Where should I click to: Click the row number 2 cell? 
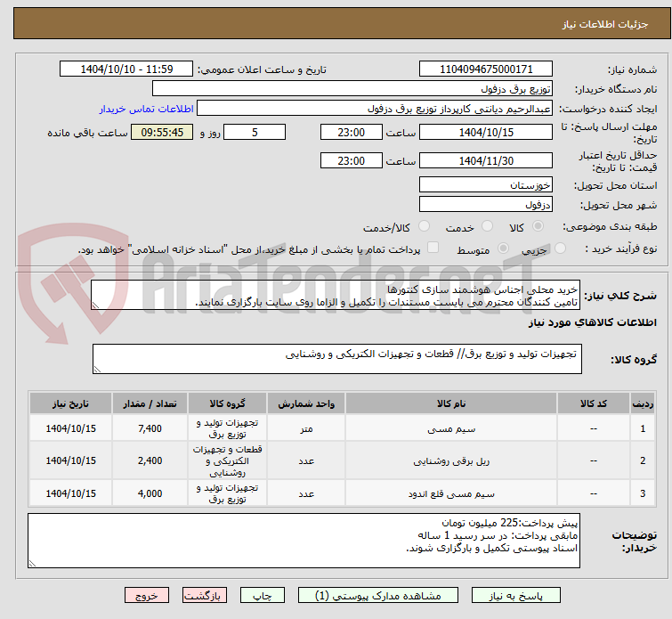click(x=643, y=460)
